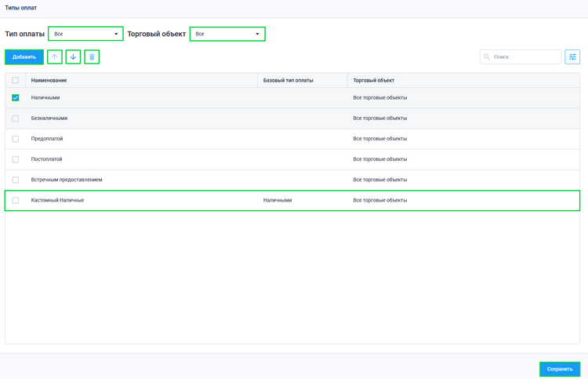Click the move down arrow icon

[x=73, y=57]
